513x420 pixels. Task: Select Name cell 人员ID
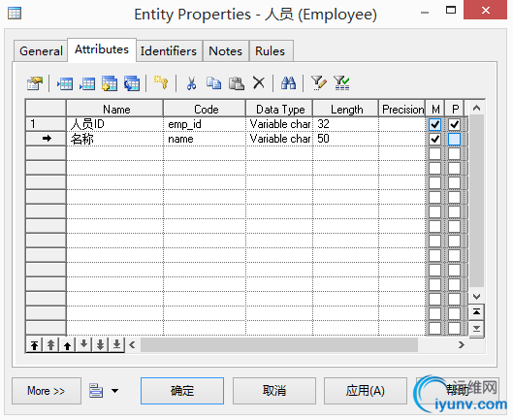(114, 124)
